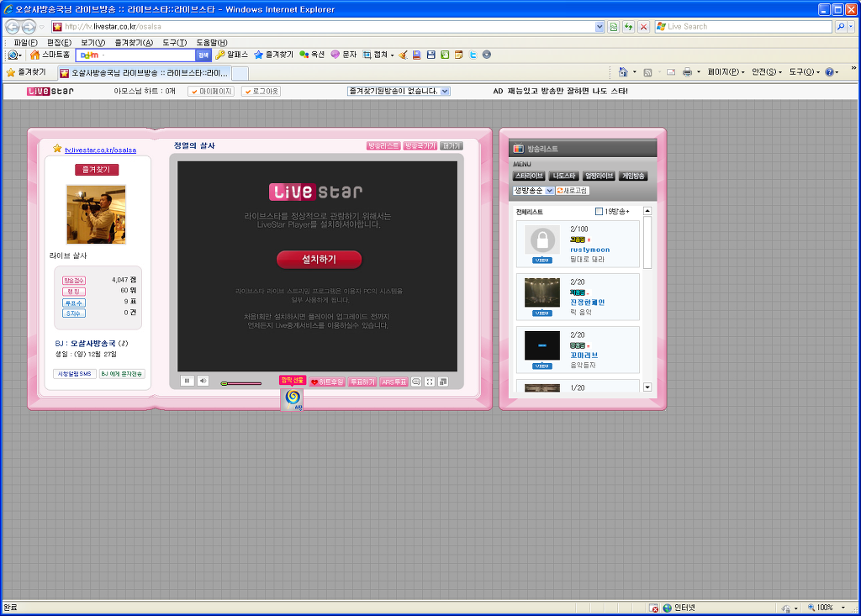Click the BJ profile photo thumbnail
This screenshot has width=861, height=616.
click(96, 214)
